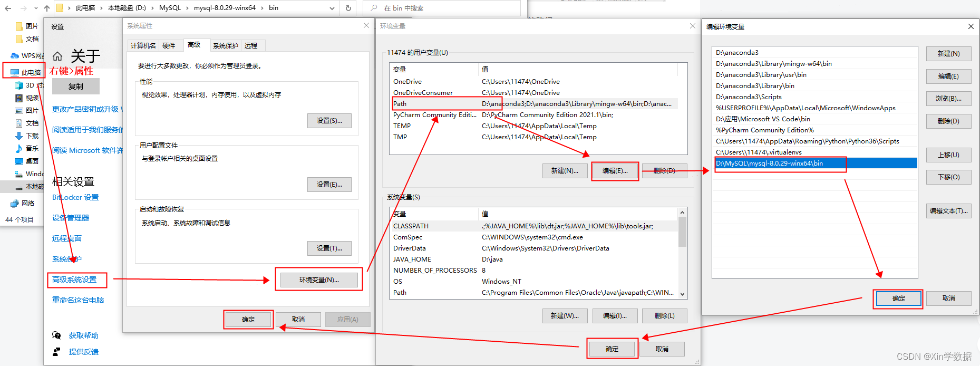Click 上移(U) in 编辑环境变量 dialog
The width and height of the screenshot is (980, 366).
pos(948,155)
